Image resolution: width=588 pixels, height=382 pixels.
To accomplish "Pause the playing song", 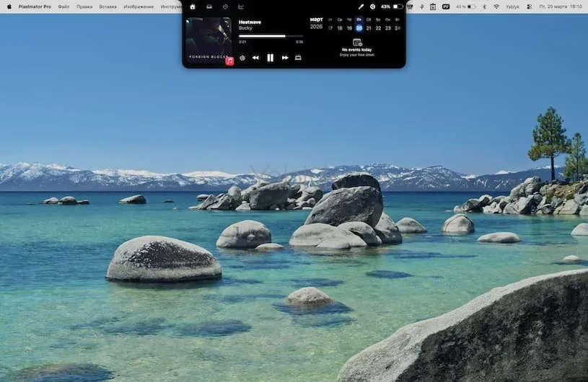I will (270, 58).
